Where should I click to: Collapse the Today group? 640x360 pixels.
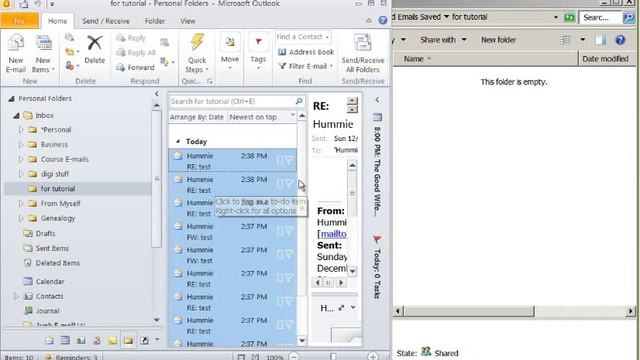[x=178, y=142]
